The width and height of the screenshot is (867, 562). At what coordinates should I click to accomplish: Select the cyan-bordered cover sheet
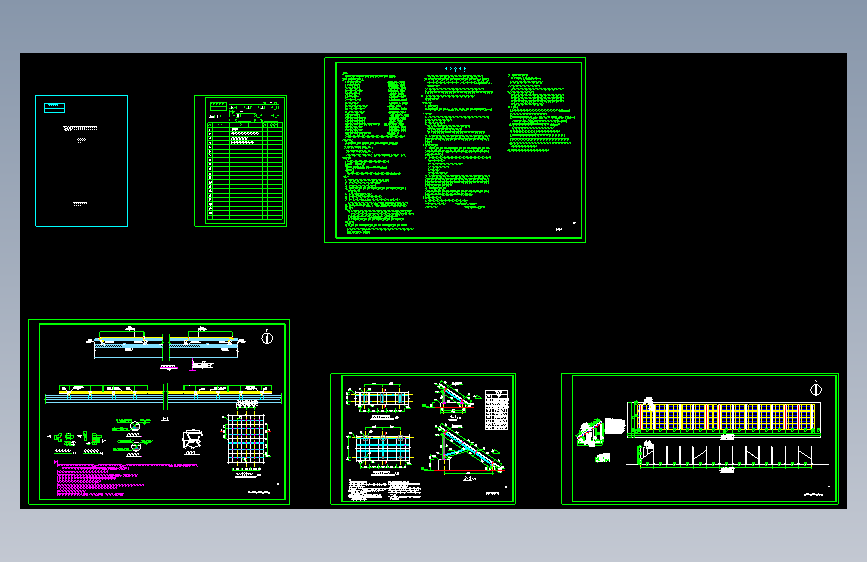tap(81, 161)
